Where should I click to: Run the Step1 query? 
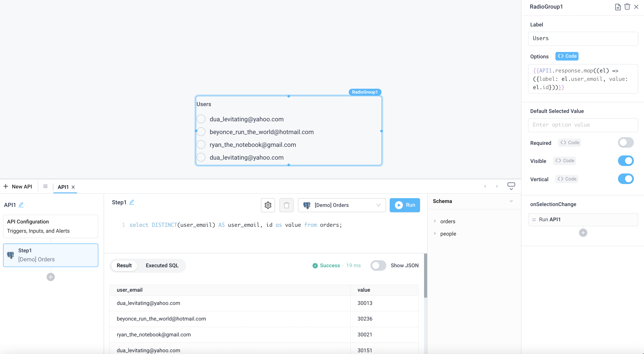pyautogui.click(x=405, y=205)
